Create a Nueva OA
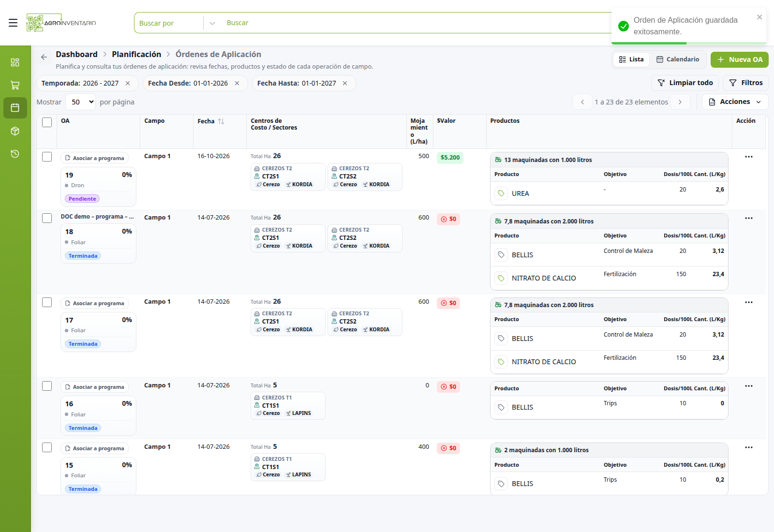774x532 pixels. 739,59
